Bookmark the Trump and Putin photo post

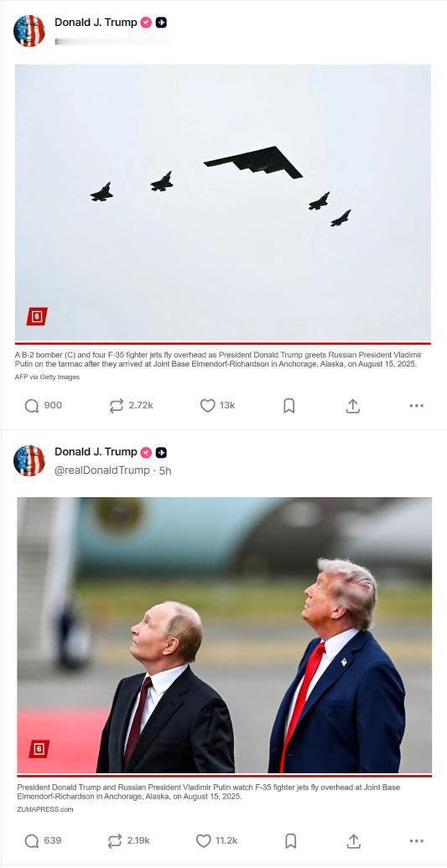pos(288,841)
